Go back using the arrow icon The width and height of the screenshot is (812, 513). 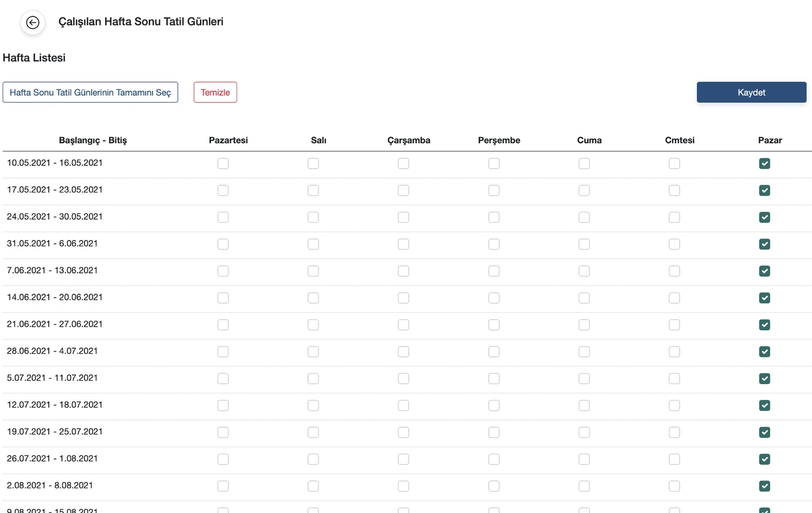click(x=33, y=23)
